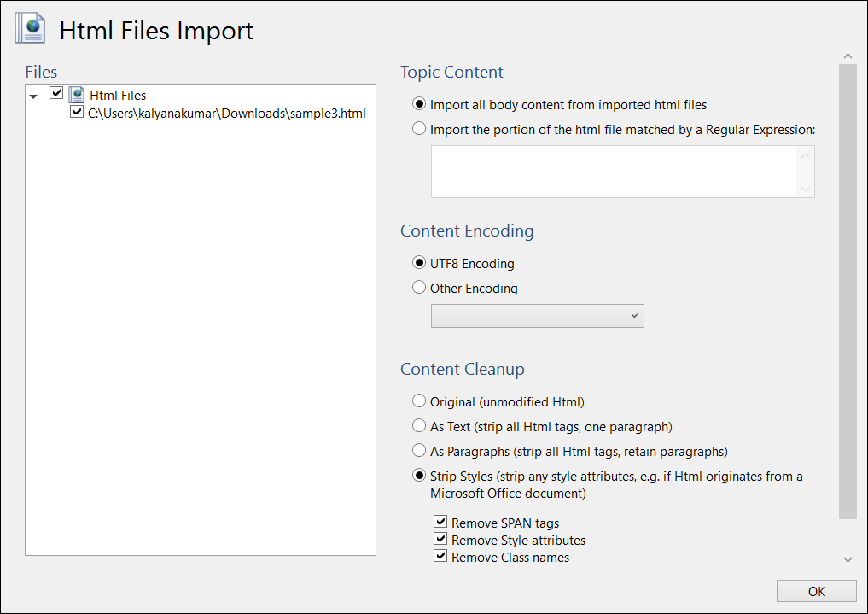
Task: Uncheck the sample3.html file checkbox
Action: coord(77,112)
